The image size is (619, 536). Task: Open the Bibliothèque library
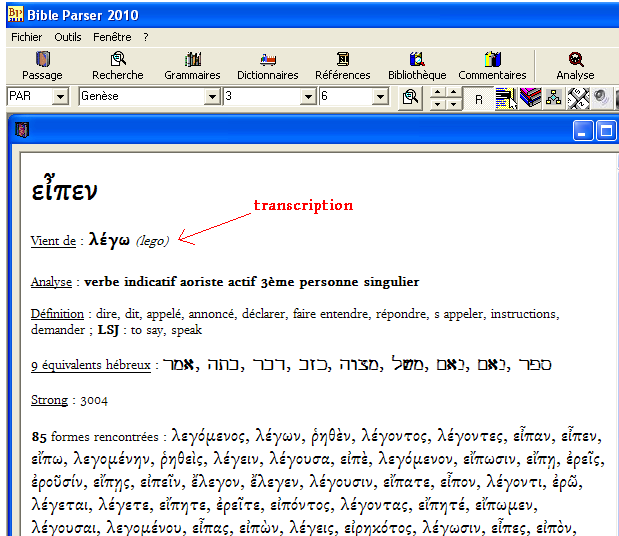coord(417,66)
